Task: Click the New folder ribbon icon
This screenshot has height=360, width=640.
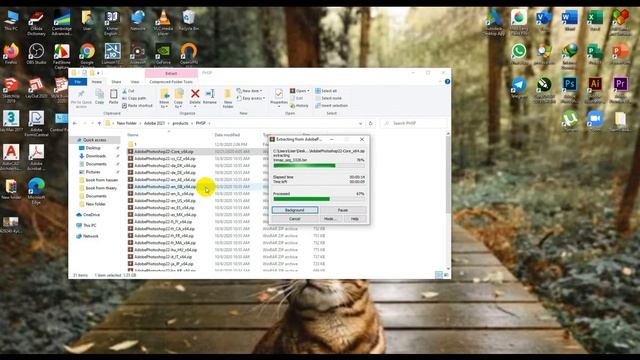Action: click(x=228, y=98)
